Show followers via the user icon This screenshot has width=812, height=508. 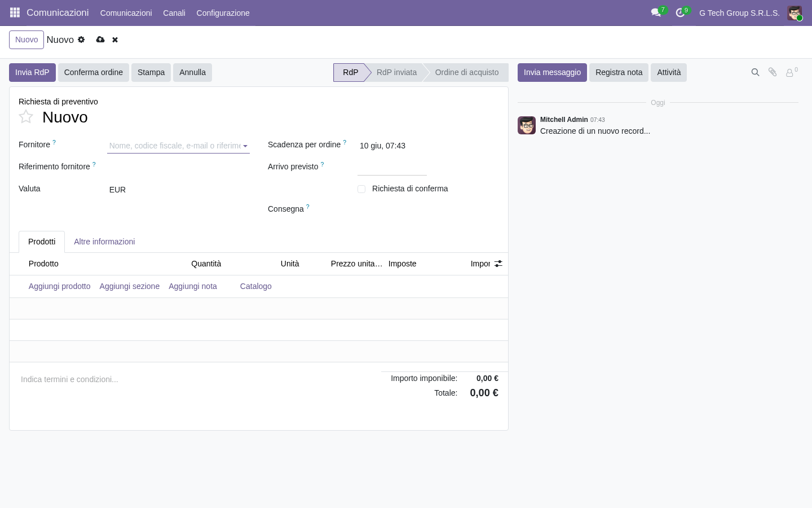pyautogui.click(x=790, y=73)
